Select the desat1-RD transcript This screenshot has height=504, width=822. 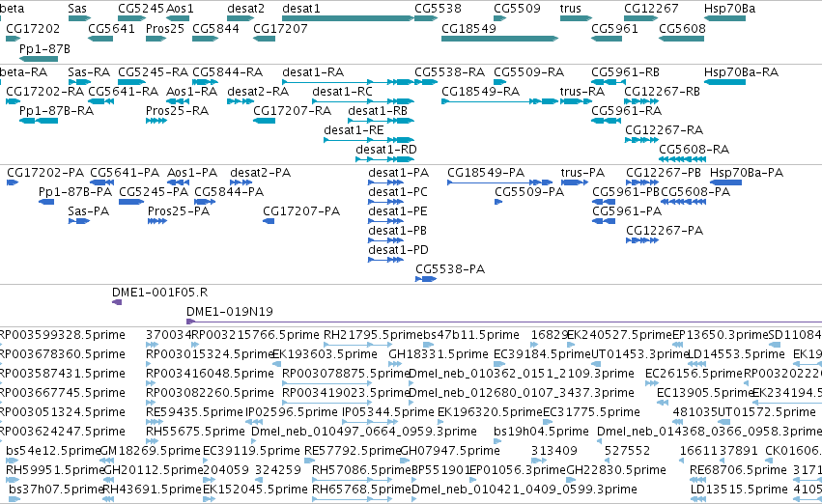pyautogui.click(x=384, y=159)
